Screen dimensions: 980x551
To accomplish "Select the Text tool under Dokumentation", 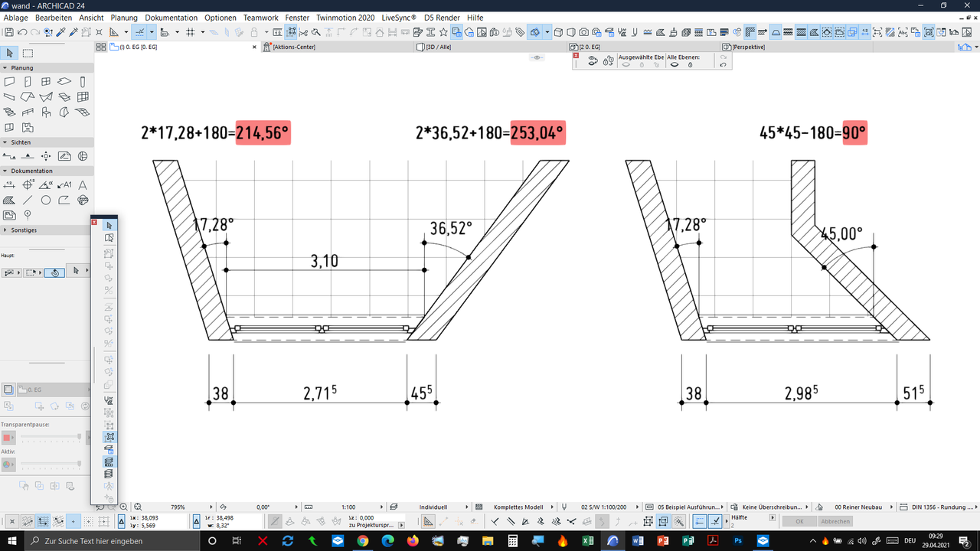I will click(x=83, y=185).
